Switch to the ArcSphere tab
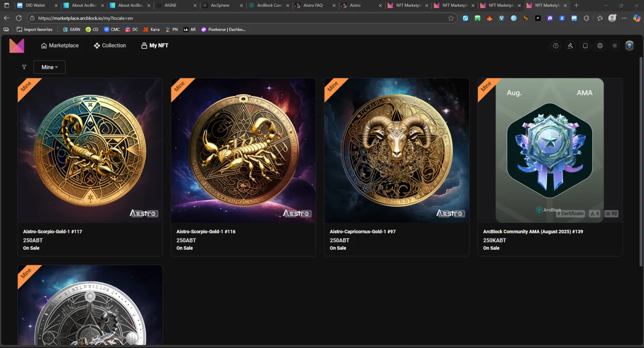This screenshot has width=644, height=348. click(x=223, y=5)
